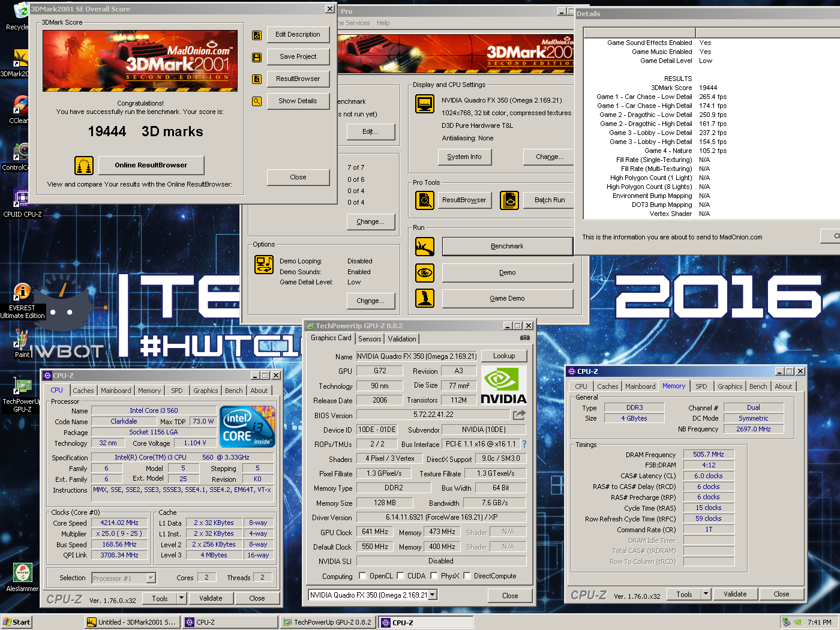Open the CCleaner desktop icon
This screenshot has width=840, height=630.
20,110
